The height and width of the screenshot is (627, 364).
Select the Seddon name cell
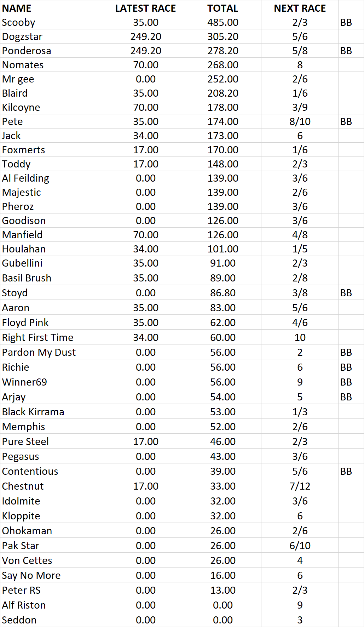(x=19, y=620)
